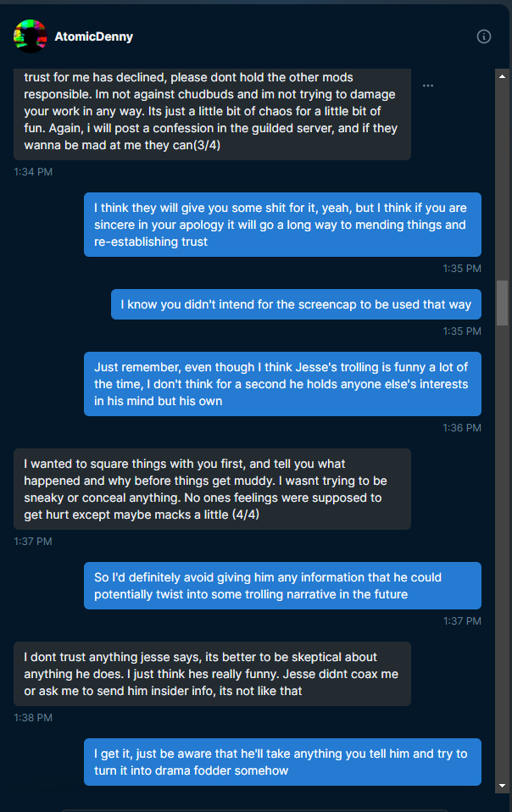The width and height of the screenshot is (512, 812).
Task: Select the "So I'd definitely avoid" message
Action: point(282,586)
